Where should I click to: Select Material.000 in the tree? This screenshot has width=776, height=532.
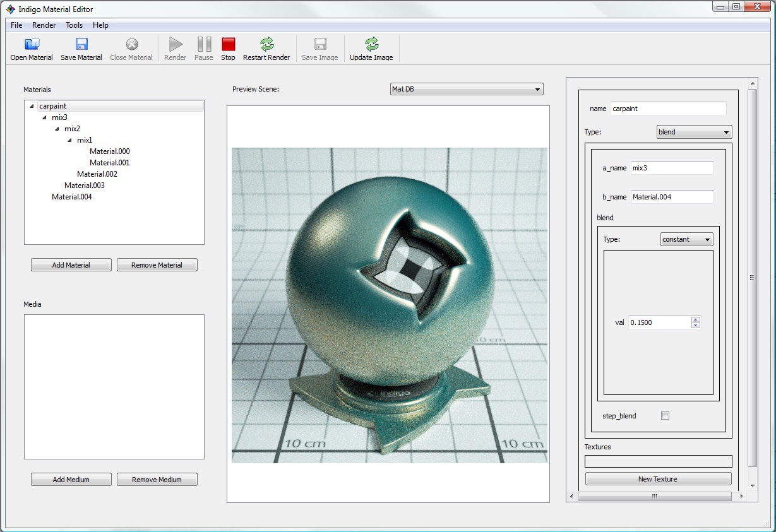(110, 151)
